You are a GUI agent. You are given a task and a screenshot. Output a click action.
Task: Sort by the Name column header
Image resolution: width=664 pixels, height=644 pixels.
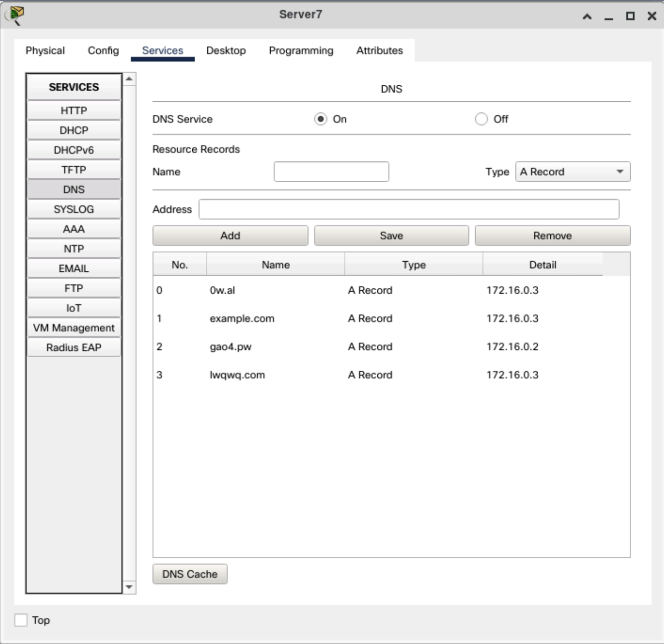[276, 265]
